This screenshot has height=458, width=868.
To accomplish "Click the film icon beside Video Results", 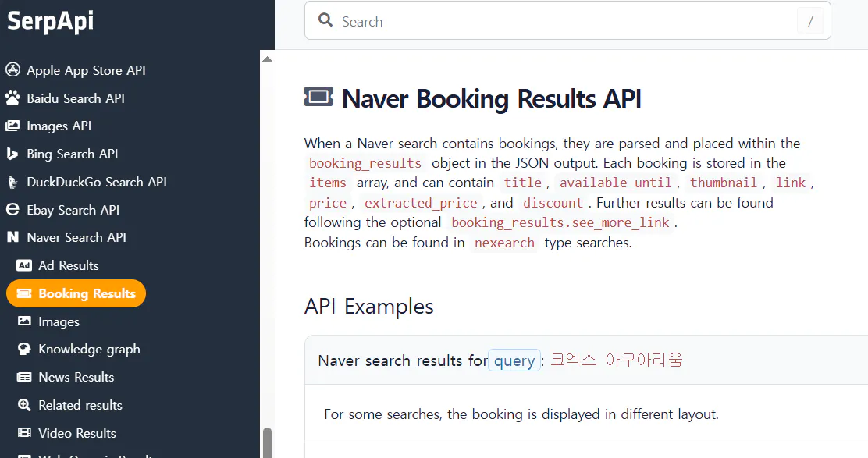I will [23, 432].
